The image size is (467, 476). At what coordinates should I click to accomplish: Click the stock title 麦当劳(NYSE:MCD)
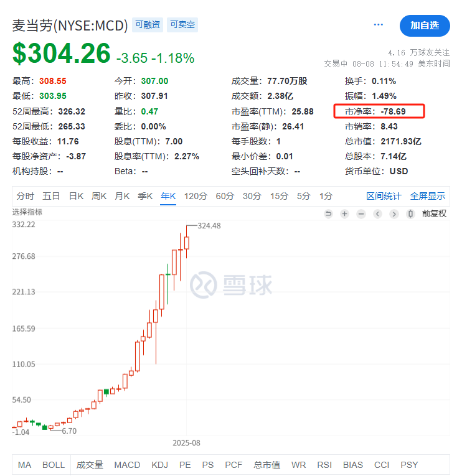[x=70, y=26]
